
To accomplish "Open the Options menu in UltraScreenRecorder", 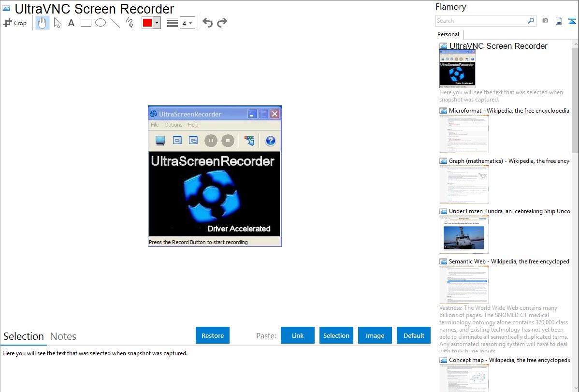I will click(x=174, y=125).
